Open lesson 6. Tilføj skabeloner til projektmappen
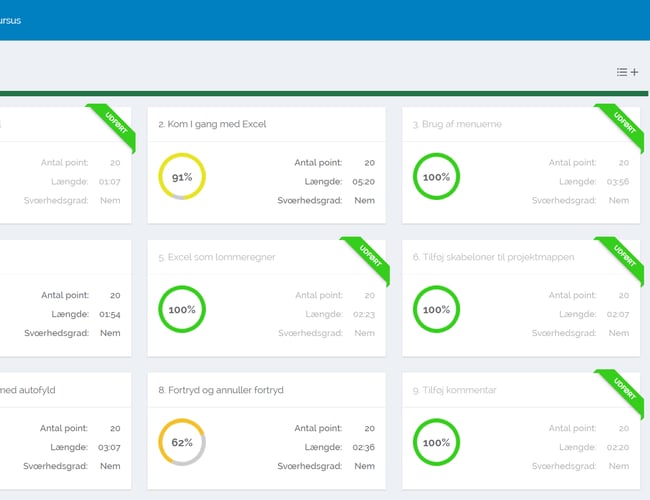This screenshot has width=650, height=500. click(493, 257)
